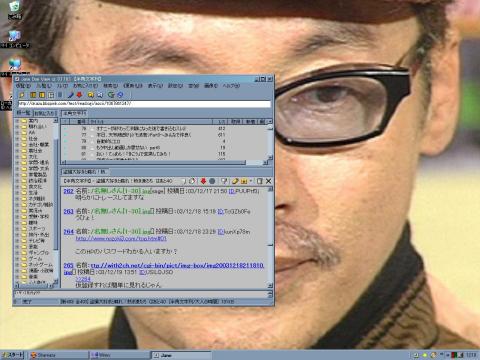
Task: Sort threads by the レス column header
Action: [221, 121]
